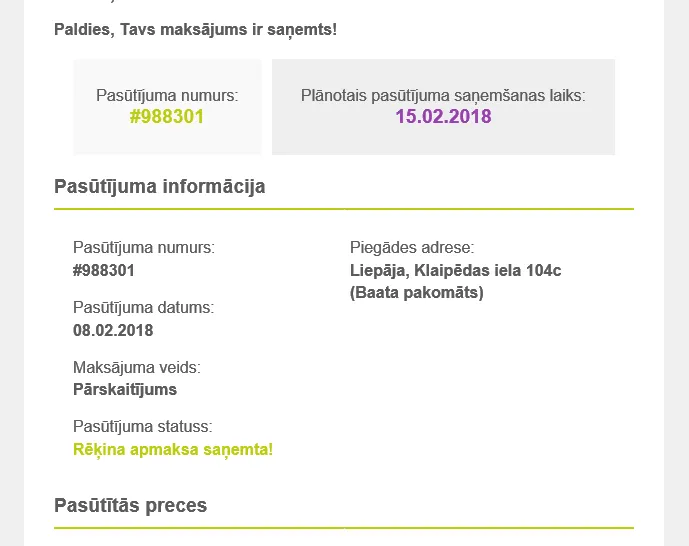This screenshot has width=689, height=546.
Task: Click green divider under 'Pasūtītās preces'
Action: click(344, 528)
